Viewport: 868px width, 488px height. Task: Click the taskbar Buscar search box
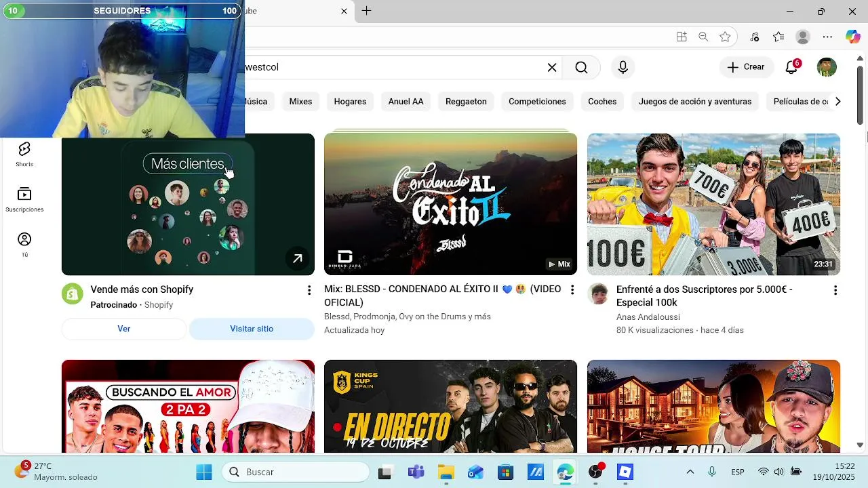point(296,472)
